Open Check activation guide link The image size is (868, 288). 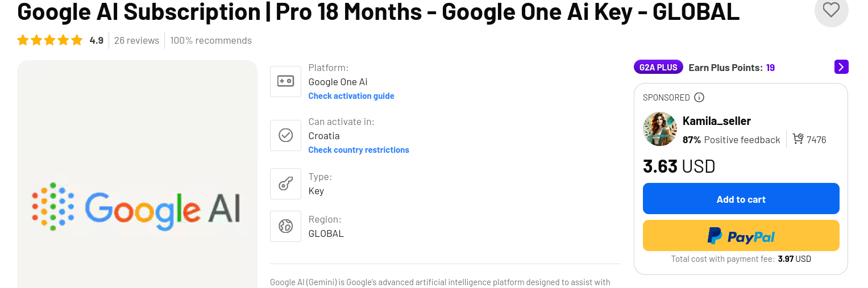pyautogui.click(x=351, y=96)
